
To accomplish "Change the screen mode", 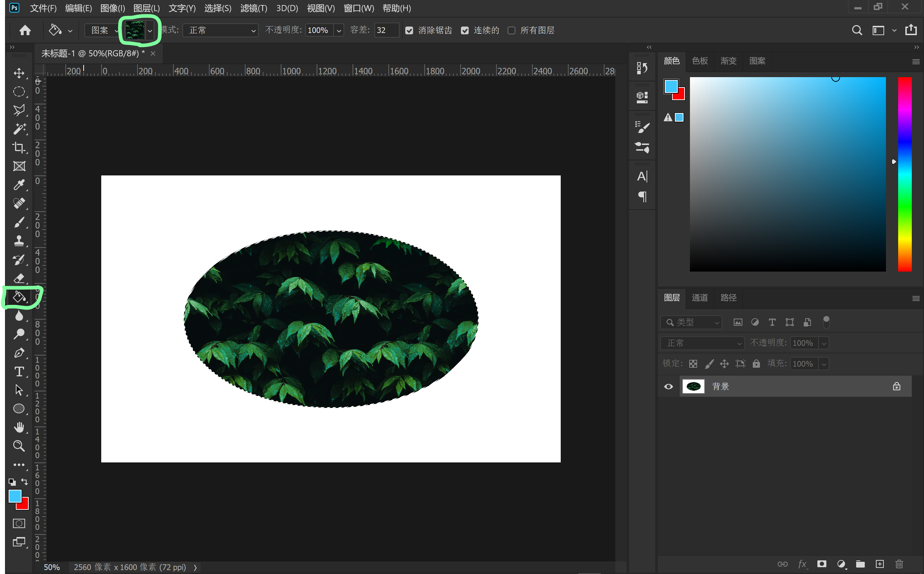I will (19, 542).
